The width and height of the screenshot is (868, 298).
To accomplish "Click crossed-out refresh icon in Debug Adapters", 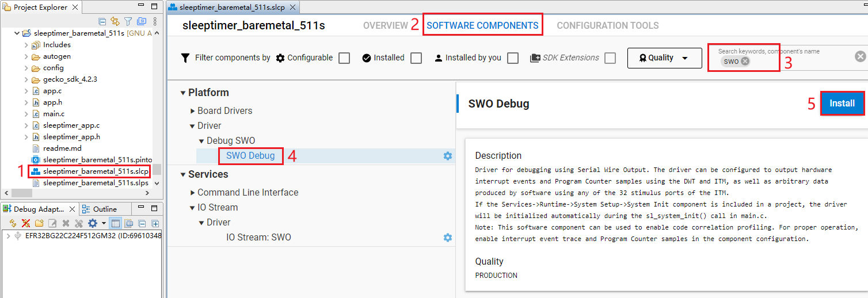I will tap(26, 223).
